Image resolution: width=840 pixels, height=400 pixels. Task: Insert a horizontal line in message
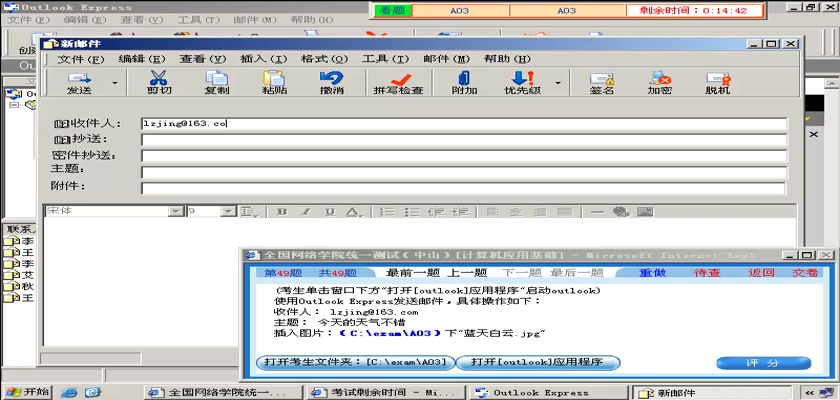597,212
